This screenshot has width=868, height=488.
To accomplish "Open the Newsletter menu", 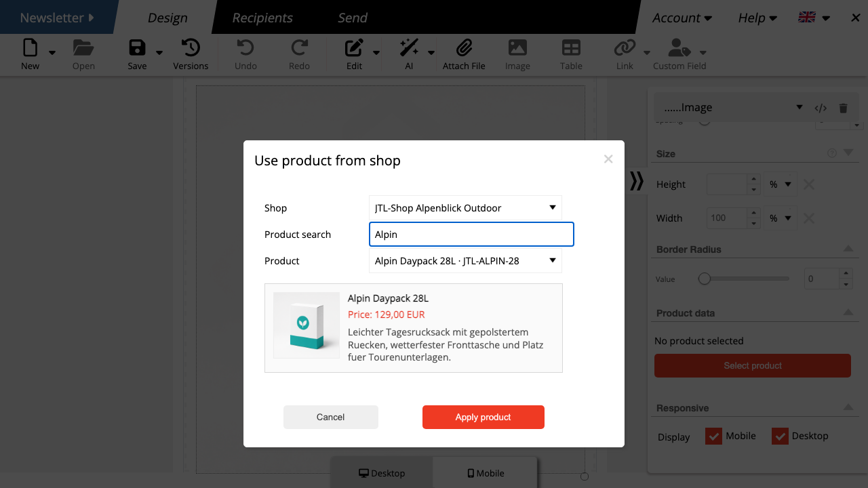I will coord(57,18).
